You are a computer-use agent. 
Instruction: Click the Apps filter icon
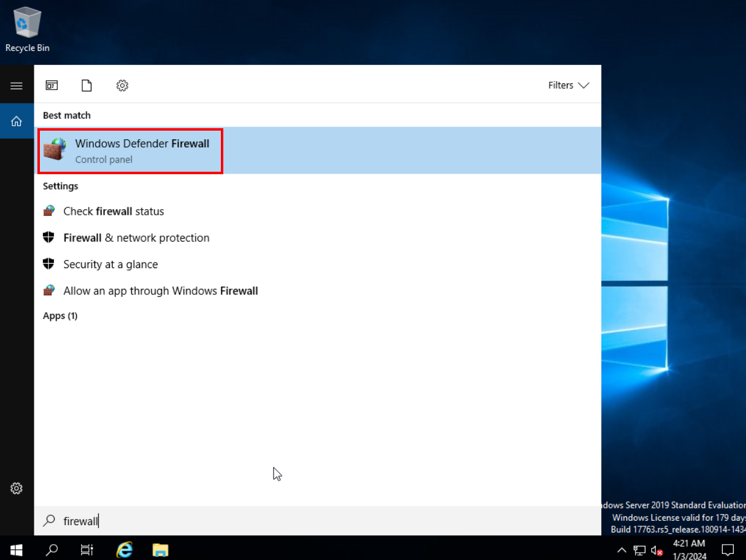pos(52,85)
